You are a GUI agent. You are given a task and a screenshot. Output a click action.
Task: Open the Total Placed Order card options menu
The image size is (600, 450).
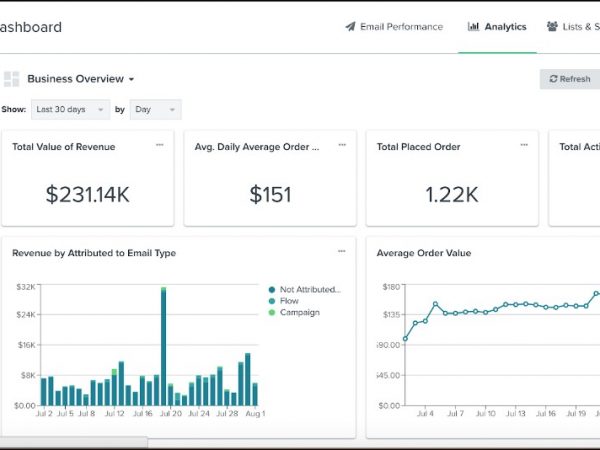(x=524, y=145)
